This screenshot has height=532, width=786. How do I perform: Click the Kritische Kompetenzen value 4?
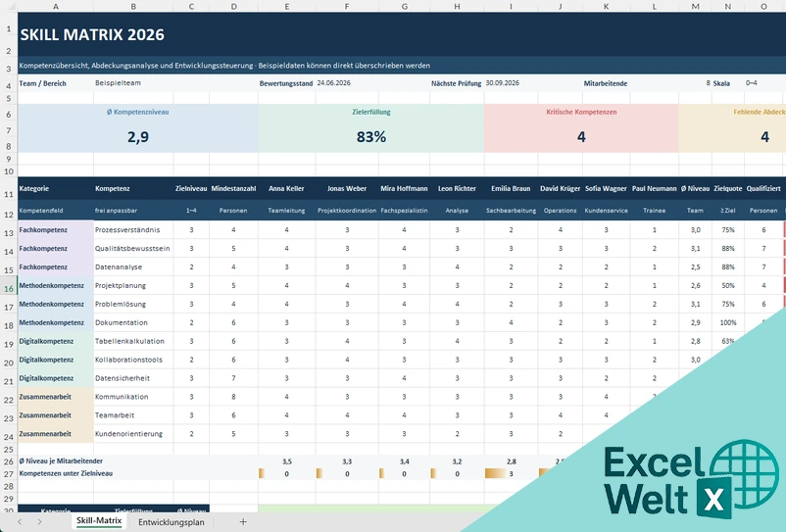point(581,137)
